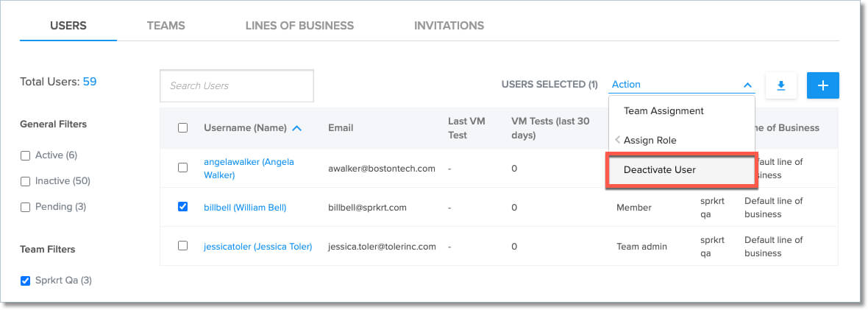Switch to the Teams tab
This screenshot has height=310, width=868.
[x=166, y=26]
